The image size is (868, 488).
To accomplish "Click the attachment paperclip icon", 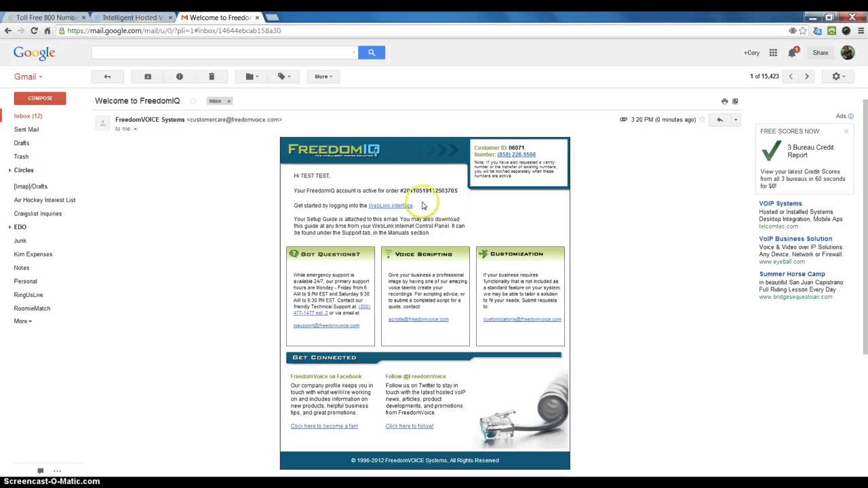I will (x=623, y=119).
